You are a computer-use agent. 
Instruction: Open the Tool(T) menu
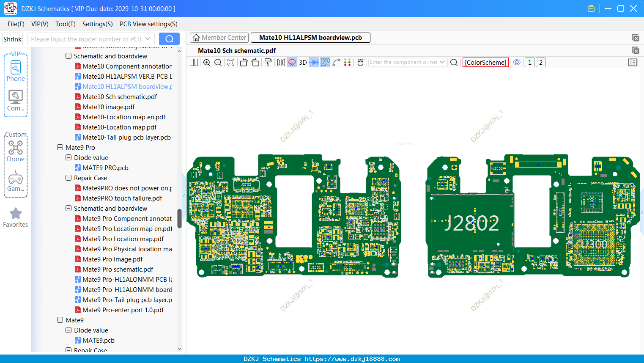[x=66, y=24]
